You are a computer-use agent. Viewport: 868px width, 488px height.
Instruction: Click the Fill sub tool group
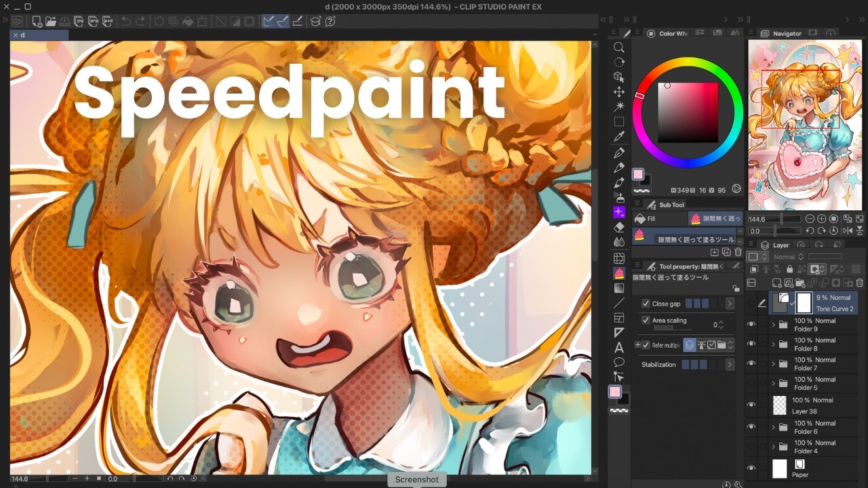[659, 218]
